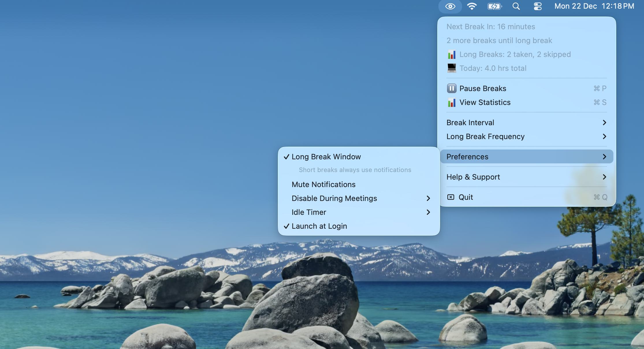Open the Wi-Fi menu bar icon
644x349 pixels.
pos(472,6)
